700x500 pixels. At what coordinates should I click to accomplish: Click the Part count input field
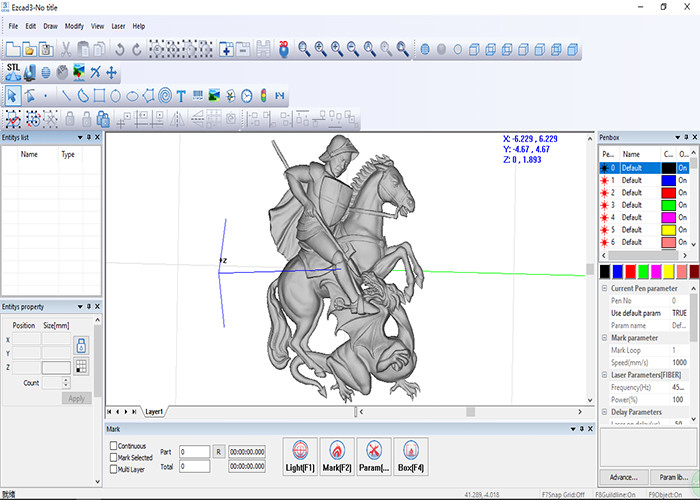(x=195, y=451)
